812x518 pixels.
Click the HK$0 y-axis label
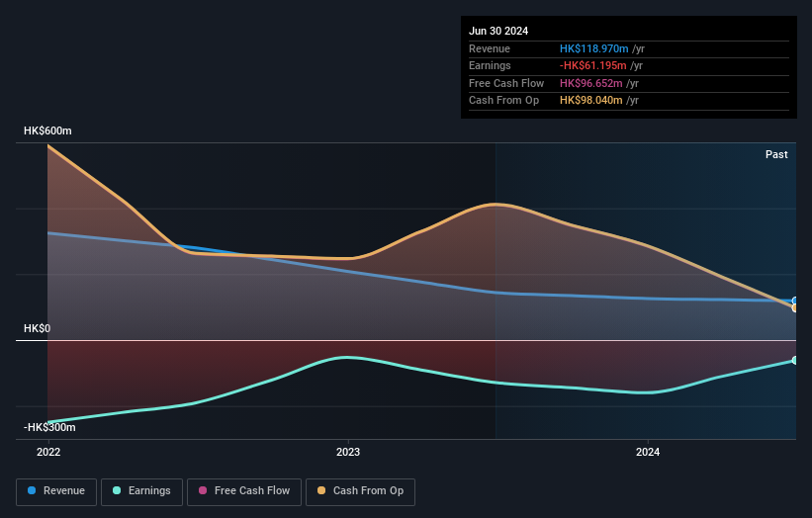[38, 328]
